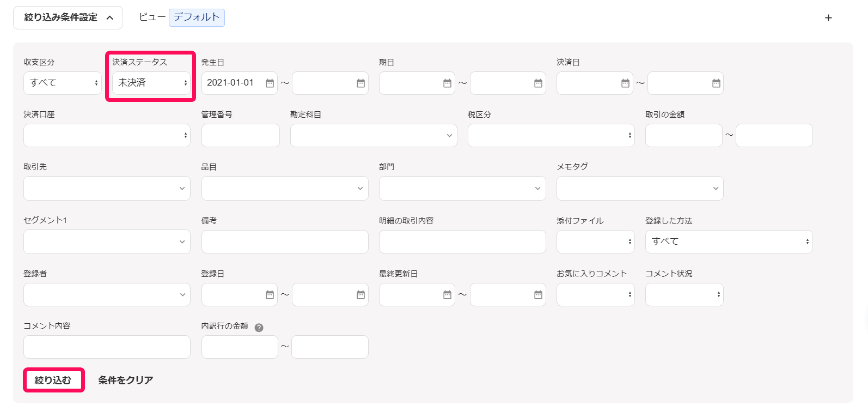Open the 添付ファイル dropdown
Viewport: 868px width, 411px height.
click(596, 241)
